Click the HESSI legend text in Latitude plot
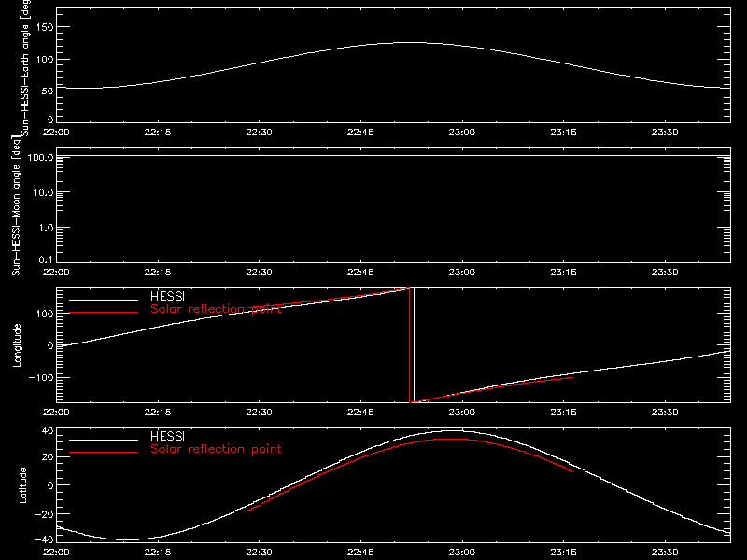 click(x=167, y=436)
